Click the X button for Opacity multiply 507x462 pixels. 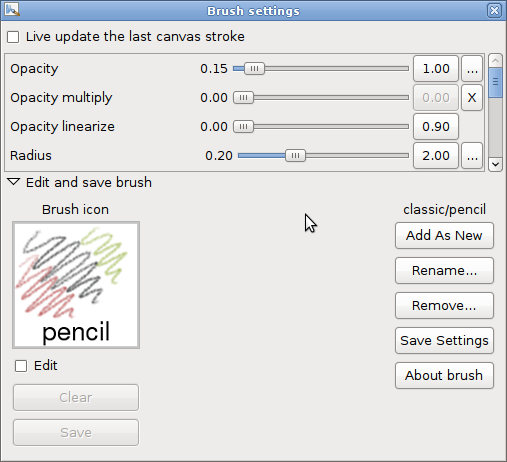(472, 98)
